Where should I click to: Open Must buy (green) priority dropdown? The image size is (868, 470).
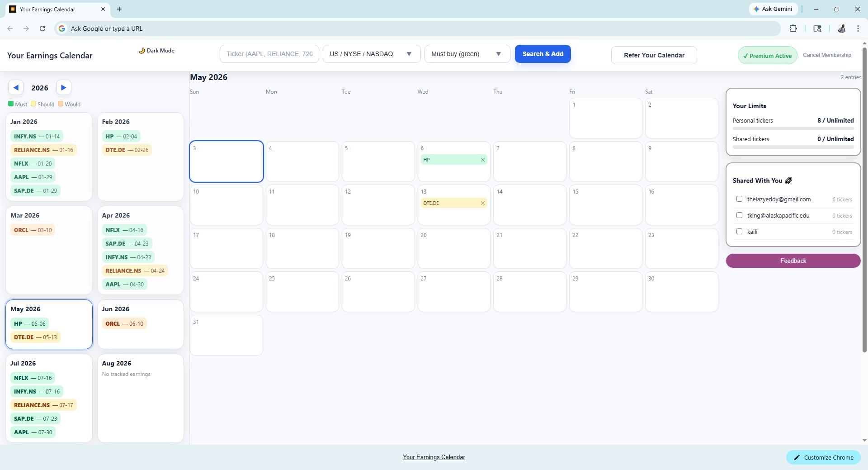pyautogui.click(x=467, y=54)
